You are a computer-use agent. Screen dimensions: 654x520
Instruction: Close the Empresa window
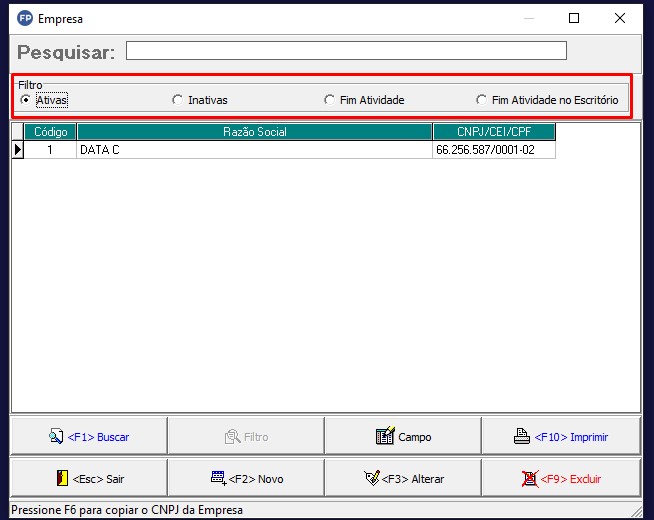(x=620, y=18)
